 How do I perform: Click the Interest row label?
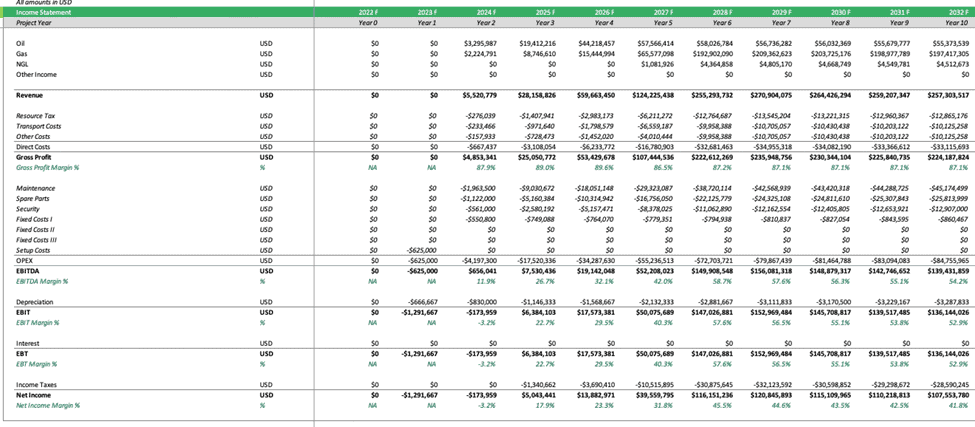tap(27, 343)
